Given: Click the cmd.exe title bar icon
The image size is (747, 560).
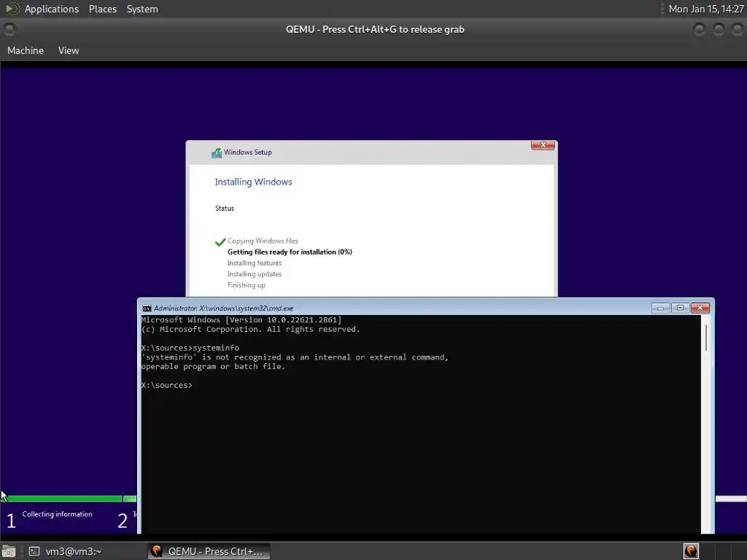Looking at the screenshot, I should click(x=147, y=308).
